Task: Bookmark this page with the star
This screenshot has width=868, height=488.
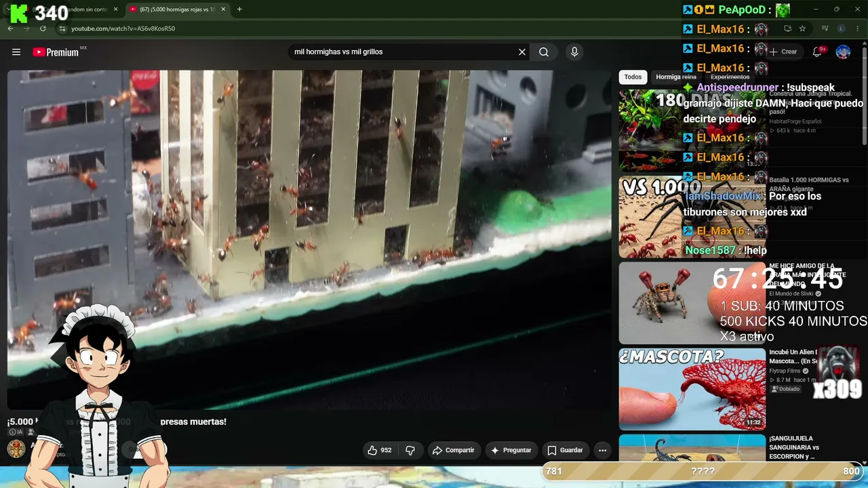Action: 802,28
